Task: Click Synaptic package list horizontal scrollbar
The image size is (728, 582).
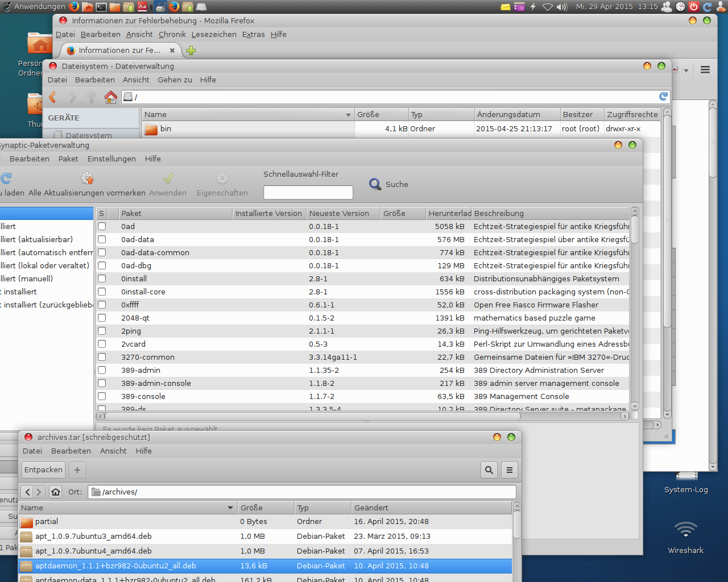Action: pyautogui.click(x=313, y=416)
